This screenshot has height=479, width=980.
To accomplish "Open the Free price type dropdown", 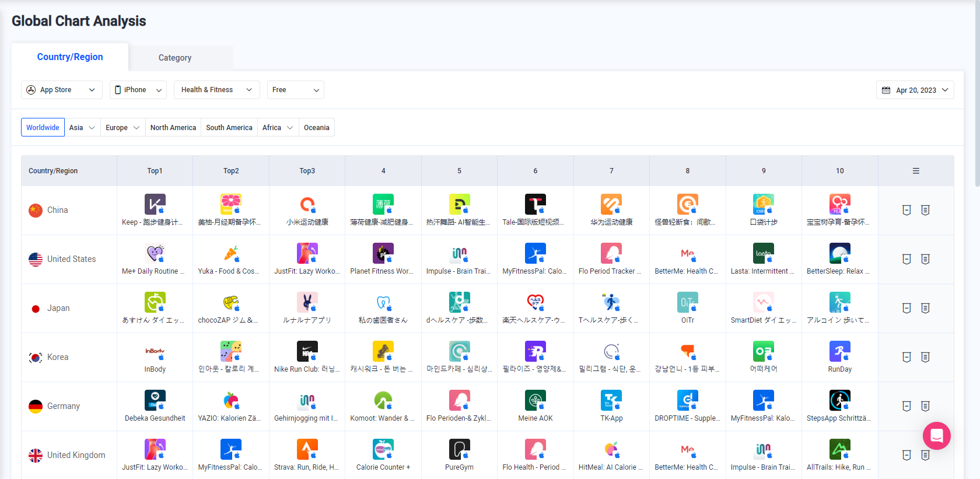I will (296, 90).
